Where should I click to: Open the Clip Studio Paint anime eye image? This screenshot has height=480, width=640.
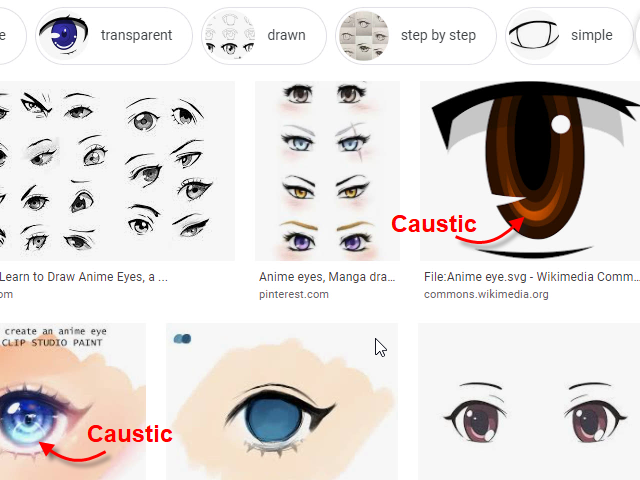73,402
